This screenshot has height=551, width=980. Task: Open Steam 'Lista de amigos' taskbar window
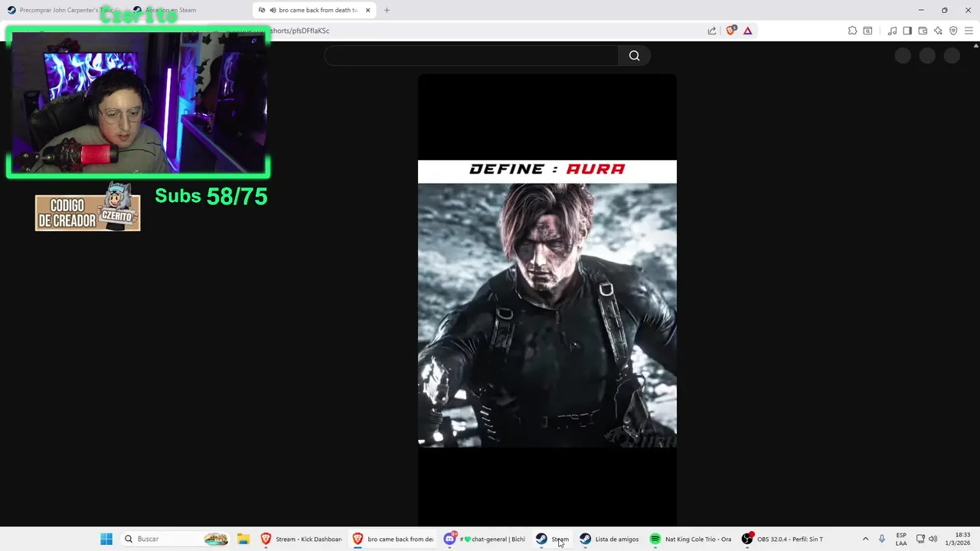pyautogui.click(x=609, y=539)
